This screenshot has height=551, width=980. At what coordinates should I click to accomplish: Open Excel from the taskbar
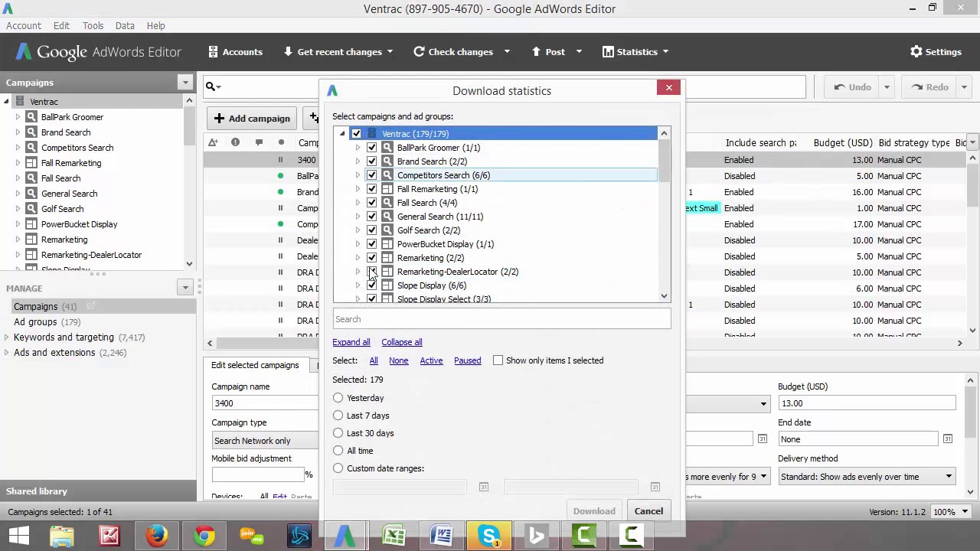tap(394, 536)
